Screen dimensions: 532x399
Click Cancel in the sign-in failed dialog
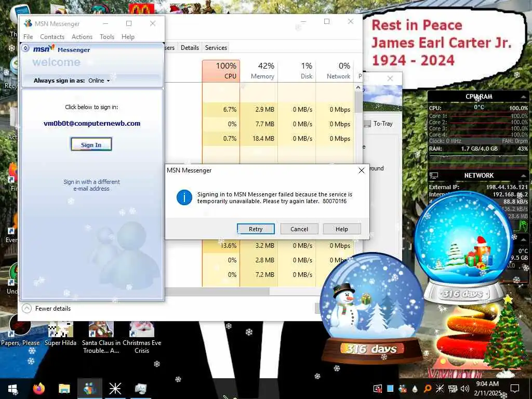click(299, 229)
